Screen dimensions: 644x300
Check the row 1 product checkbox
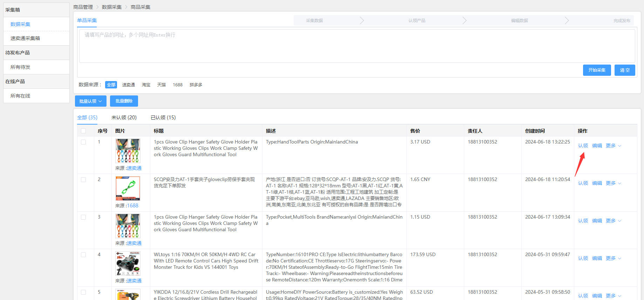[x=83, y=142]
